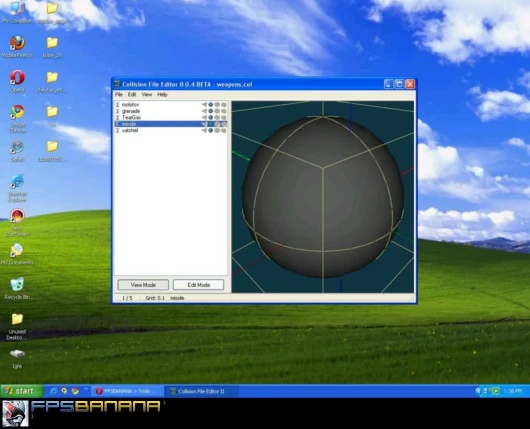Launch Internet Explorer from Quick Launch
The height and width of the screenshot is (429, 530).
click(53, 391)
